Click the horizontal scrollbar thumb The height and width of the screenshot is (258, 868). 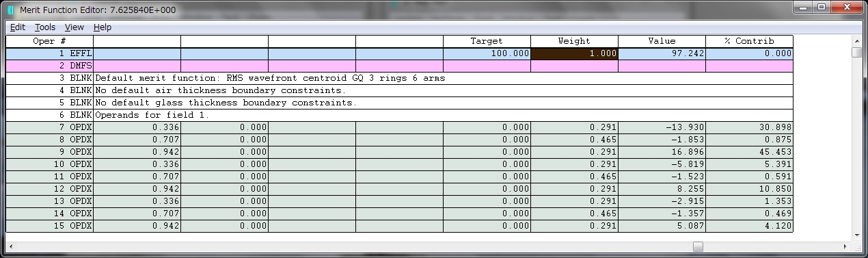[x=698, y=246]
